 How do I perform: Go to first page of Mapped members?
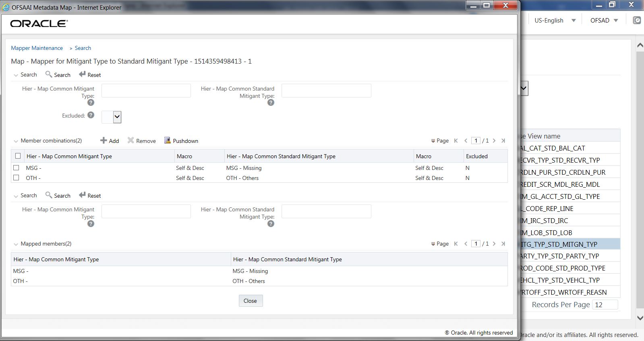click(x=456, y=244)
